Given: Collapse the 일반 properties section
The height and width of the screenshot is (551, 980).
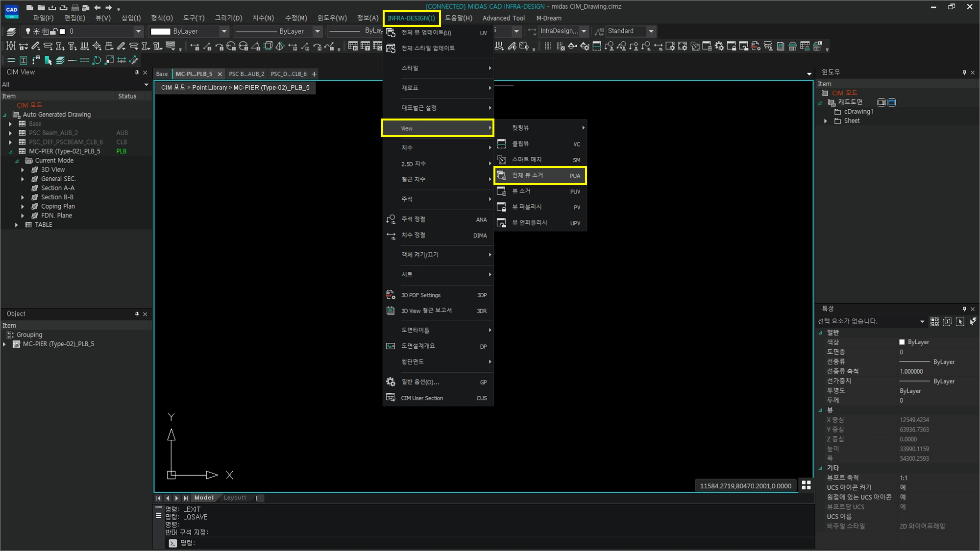Looking at the screenshot, I should coord(821,333).
